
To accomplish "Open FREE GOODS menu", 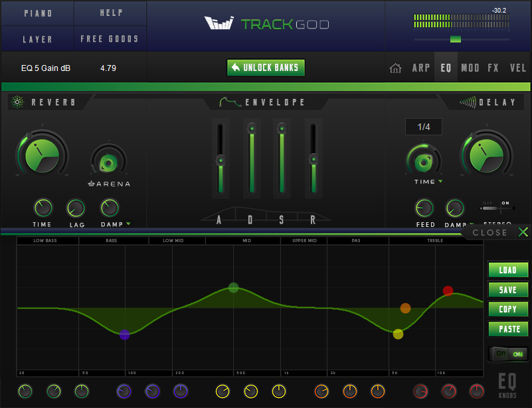I will point(111,39).
